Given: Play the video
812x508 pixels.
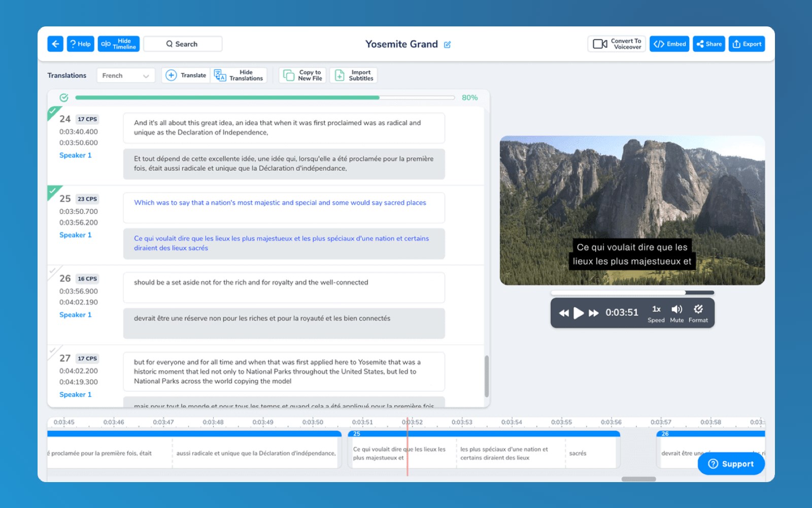Looking at the screenshot, I should 579,313.
